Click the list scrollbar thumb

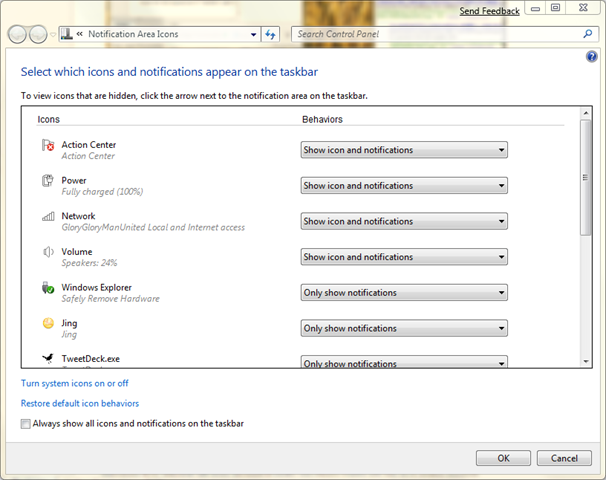pyautogui.click(x=586, y=177)
